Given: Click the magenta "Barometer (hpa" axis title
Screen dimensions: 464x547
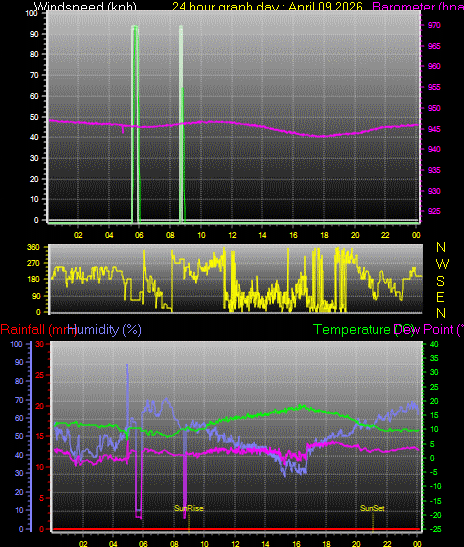Looking at the screenshot, I should 418,6.
